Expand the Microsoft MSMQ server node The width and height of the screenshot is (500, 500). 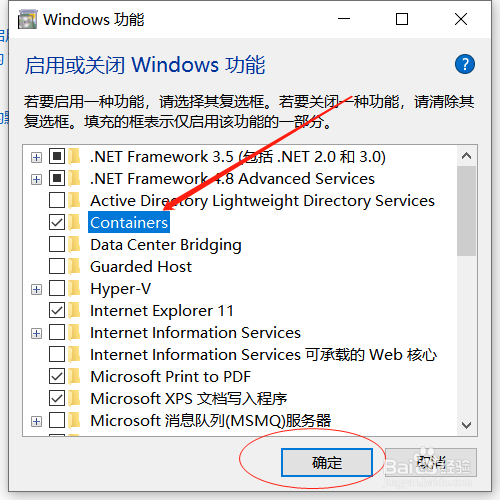pyautogui.click(x=36, y=421)
